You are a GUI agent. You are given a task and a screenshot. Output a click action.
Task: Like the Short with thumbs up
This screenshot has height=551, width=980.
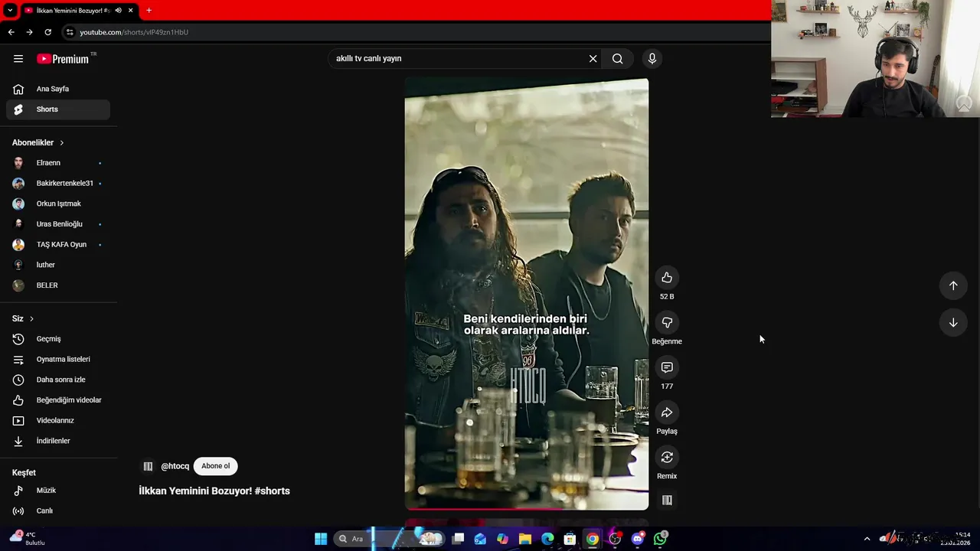click(x=667, y=278)
